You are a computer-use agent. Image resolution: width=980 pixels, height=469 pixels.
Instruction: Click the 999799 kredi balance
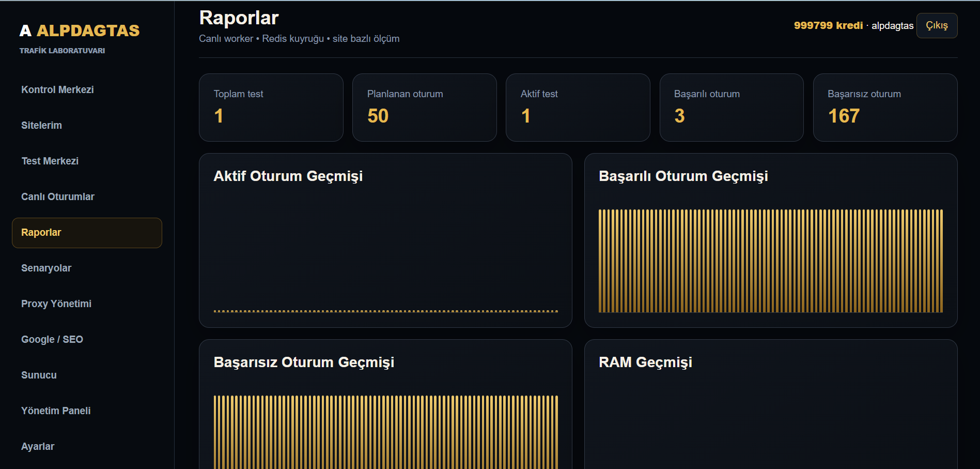828,25
